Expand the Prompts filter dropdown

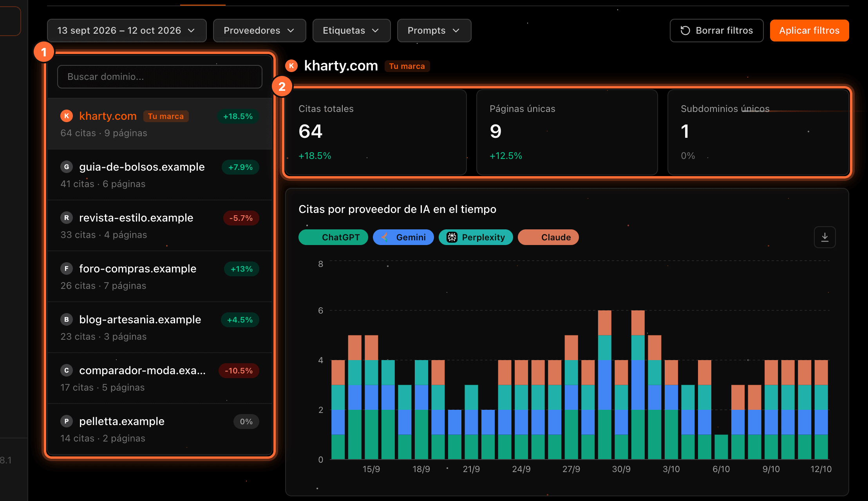click(434, 31)
